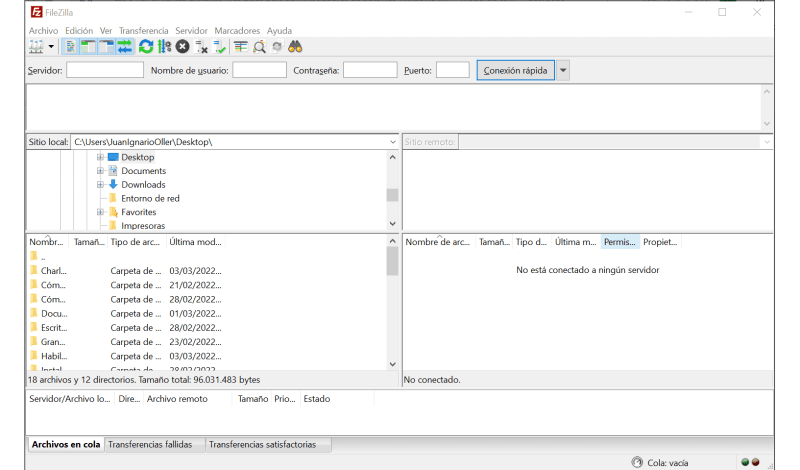Select the Entorno de red tree item
This screenshot has width=800, height=470.
coord(150,199)
